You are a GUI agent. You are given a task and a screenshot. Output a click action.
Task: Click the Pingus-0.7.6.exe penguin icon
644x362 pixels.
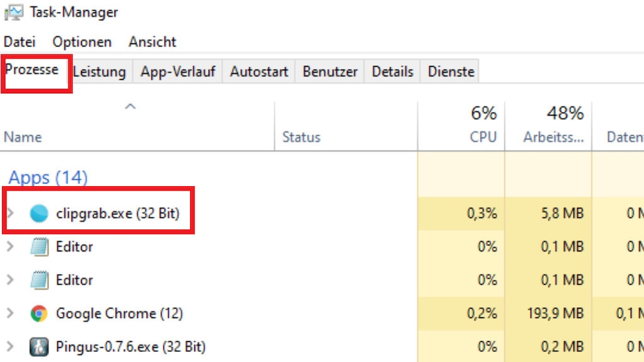[x=39, y=347]
